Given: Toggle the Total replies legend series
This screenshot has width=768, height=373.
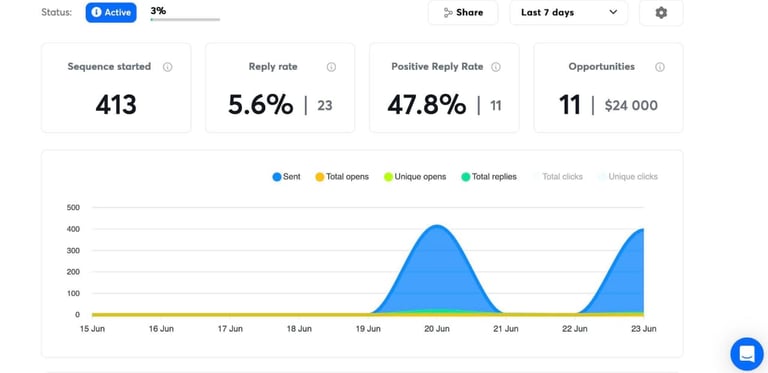Looking at the screenshot, I should coord(489,177).
